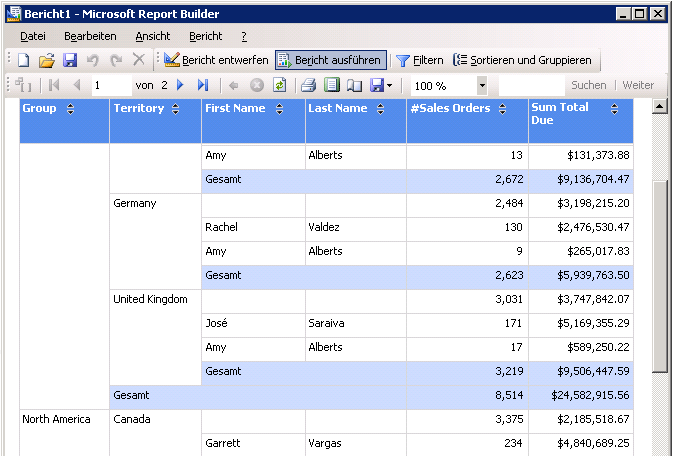Open the Page Setup icon
Viewport: 673px width, 456px height.
[354, 86]
